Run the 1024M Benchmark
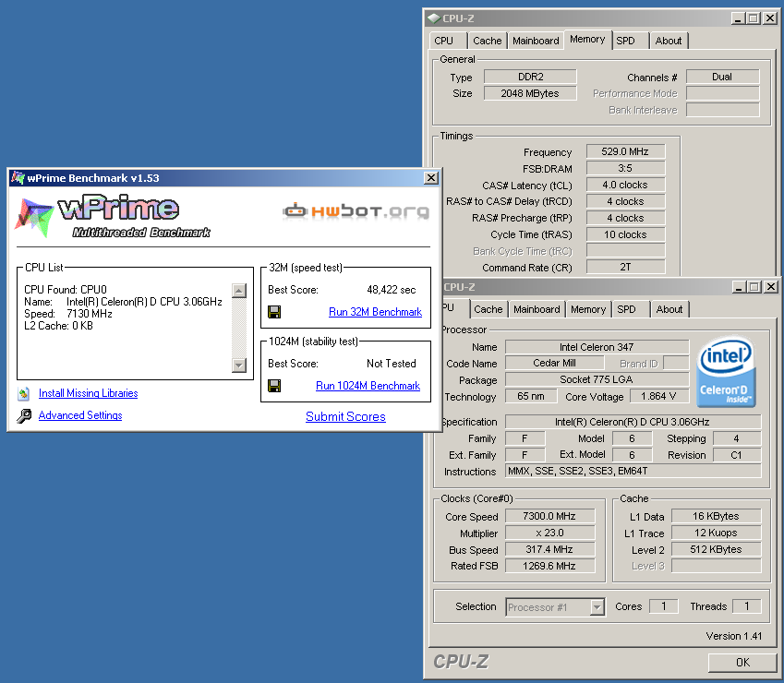Screen dimensions: 784x683 coord(368,386)
